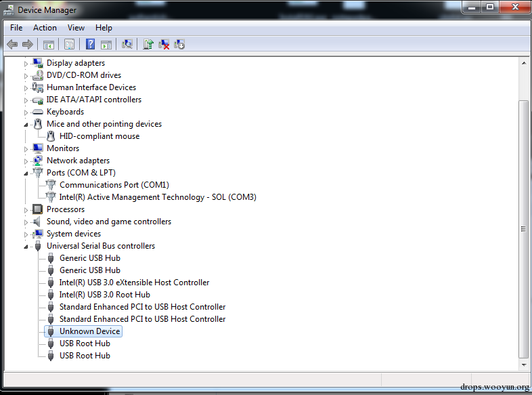
Task: Click the IDE ATA/ATAPI controllers icon
Action: 38,100
